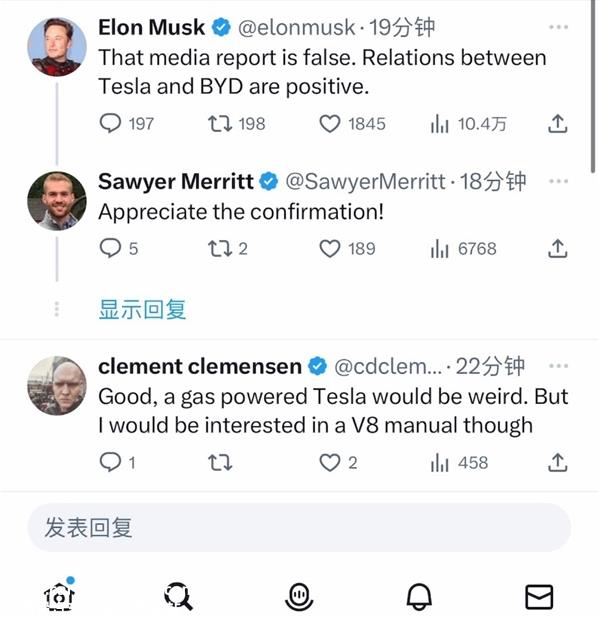Viewport: 599px width, 619px height.
Task: Show replies via 显示回复 link
Action: tap(142, 309)
